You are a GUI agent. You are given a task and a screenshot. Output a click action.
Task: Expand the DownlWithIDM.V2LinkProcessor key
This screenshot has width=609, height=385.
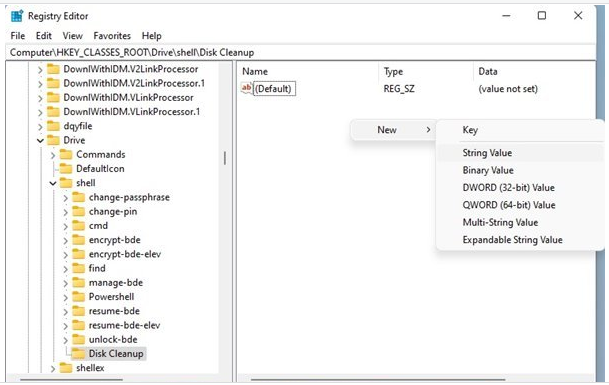(40, 70)
